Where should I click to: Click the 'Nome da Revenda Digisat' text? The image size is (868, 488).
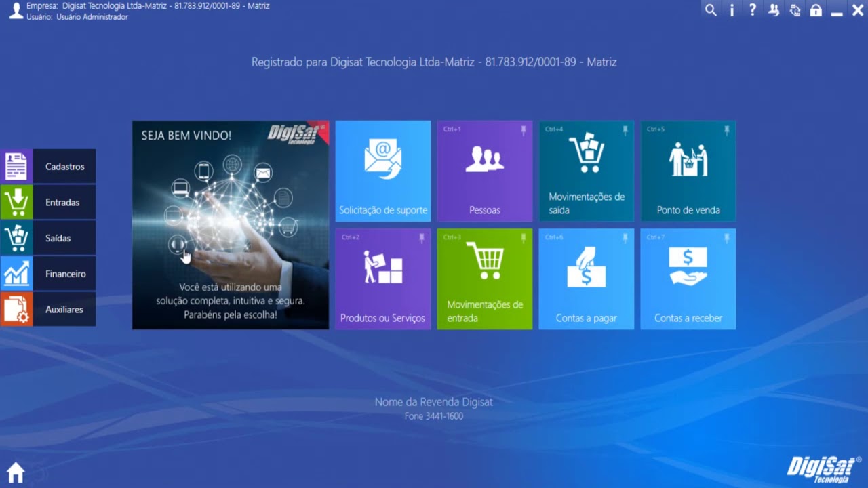(434, 402)
